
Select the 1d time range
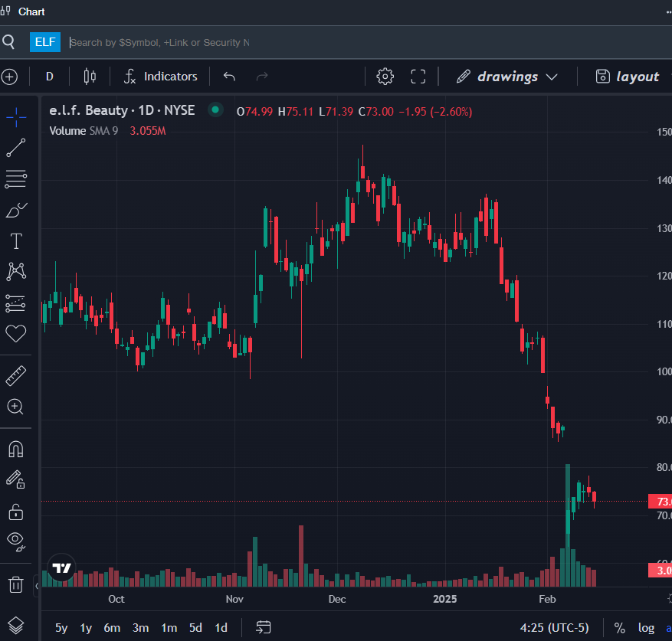[x=221, y=628]
